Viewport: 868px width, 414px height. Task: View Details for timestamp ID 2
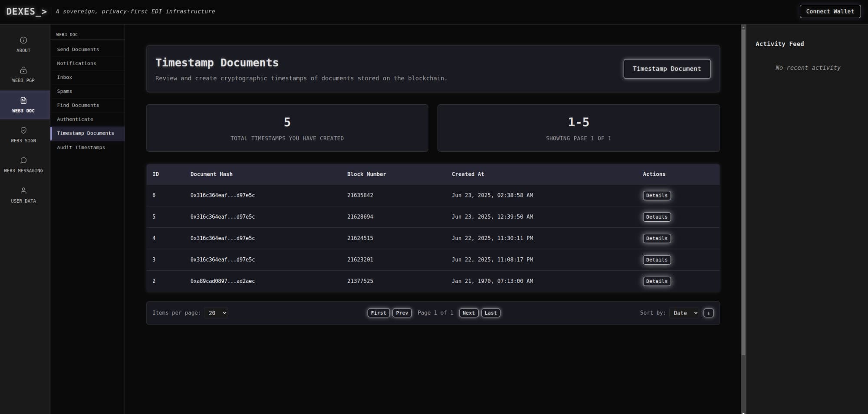tap(656, 282)
